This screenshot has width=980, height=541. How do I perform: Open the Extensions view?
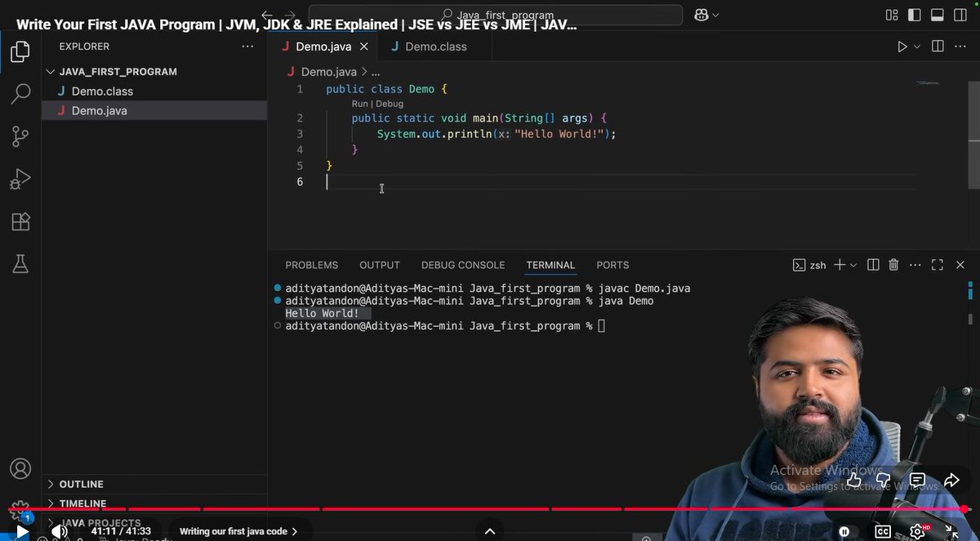coord(20,221)
